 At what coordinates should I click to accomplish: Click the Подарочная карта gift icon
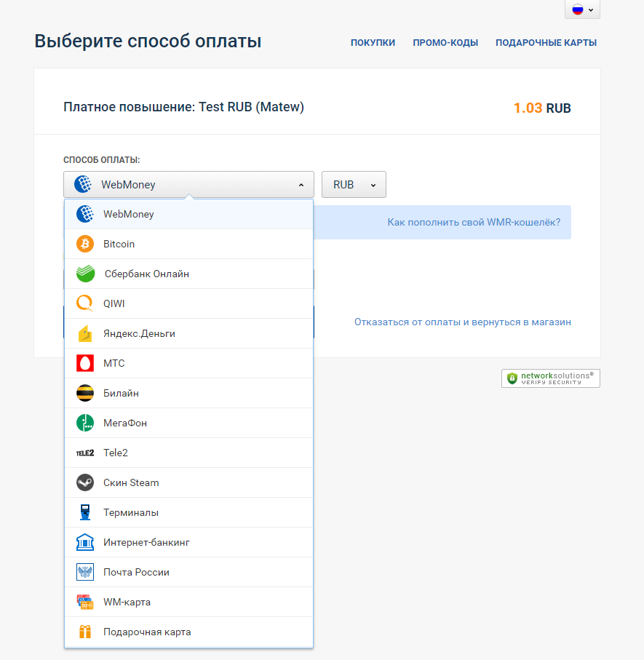tap(85, 632)
